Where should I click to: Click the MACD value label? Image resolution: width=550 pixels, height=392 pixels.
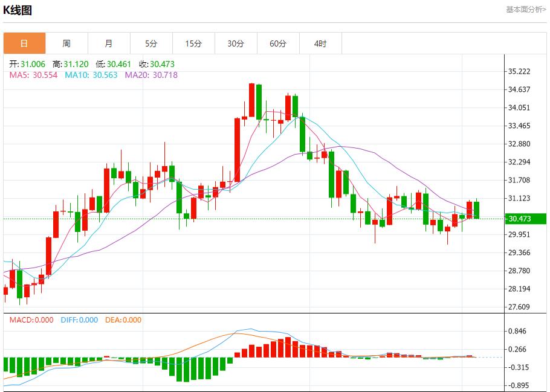pos(31,320)
